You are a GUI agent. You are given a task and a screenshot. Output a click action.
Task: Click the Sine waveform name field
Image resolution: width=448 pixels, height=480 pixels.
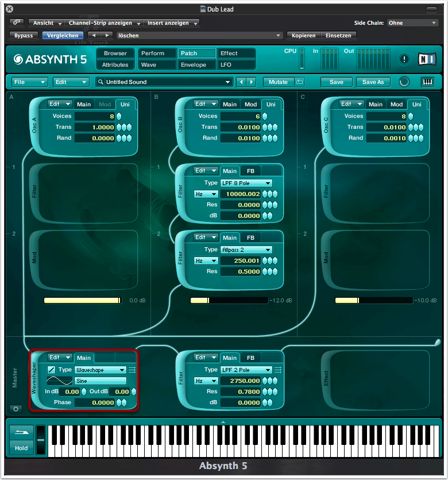pos(101,381)
